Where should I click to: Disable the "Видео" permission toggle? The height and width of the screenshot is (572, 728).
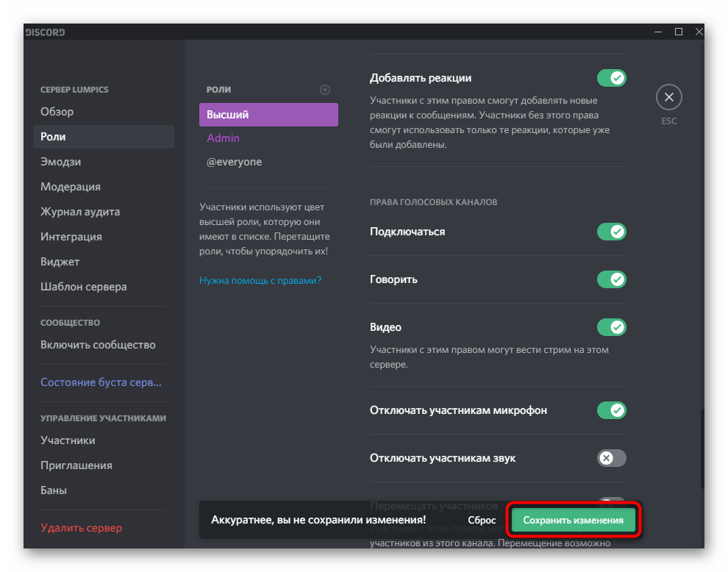pos(612,326)
